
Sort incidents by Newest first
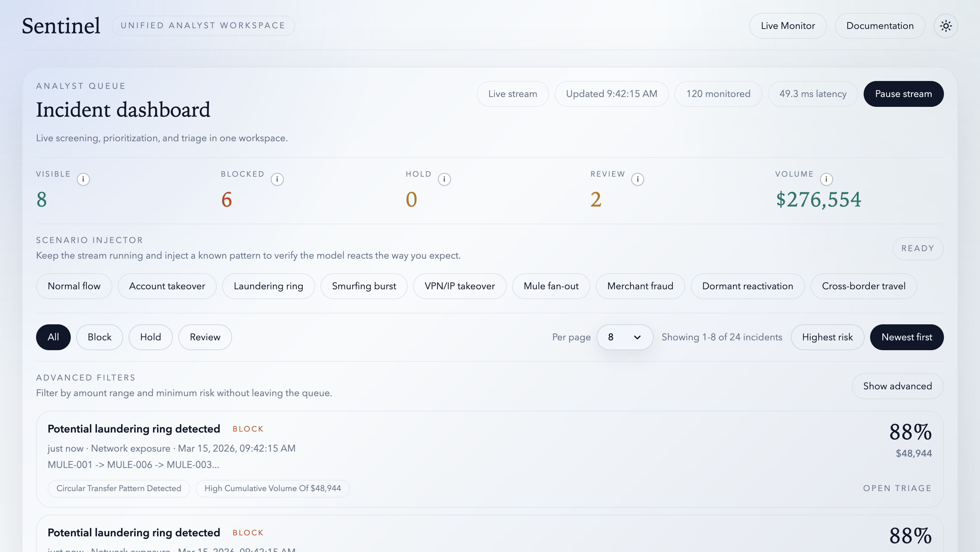point(906,337)
